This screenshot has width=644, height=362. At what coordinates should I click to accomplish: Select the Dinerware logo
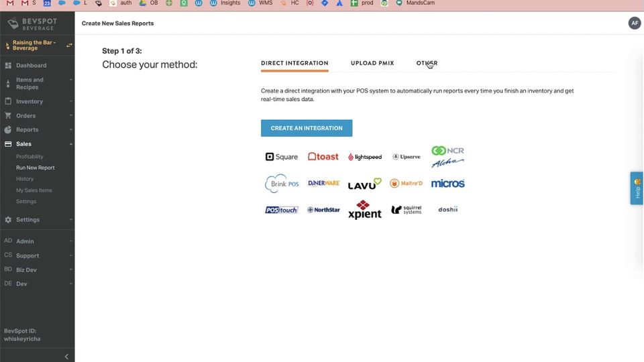(x=323, y=183)
